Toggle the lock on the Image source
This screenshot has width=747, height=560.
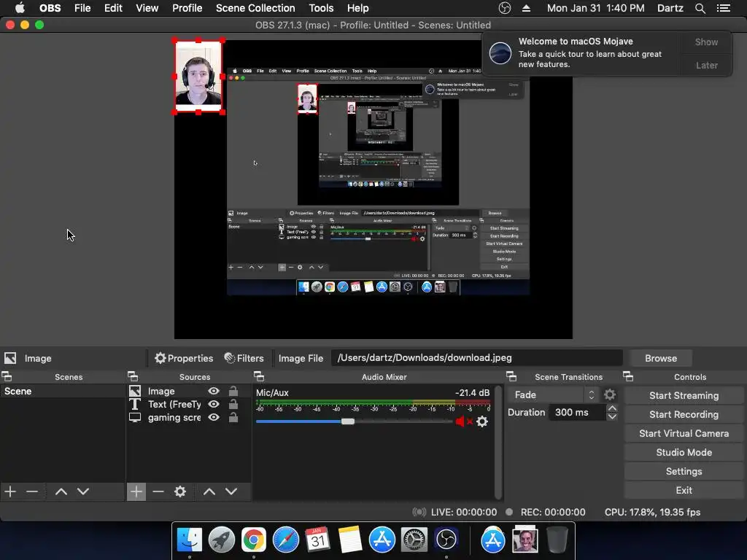pyautogui.click(x=233, y=391)
